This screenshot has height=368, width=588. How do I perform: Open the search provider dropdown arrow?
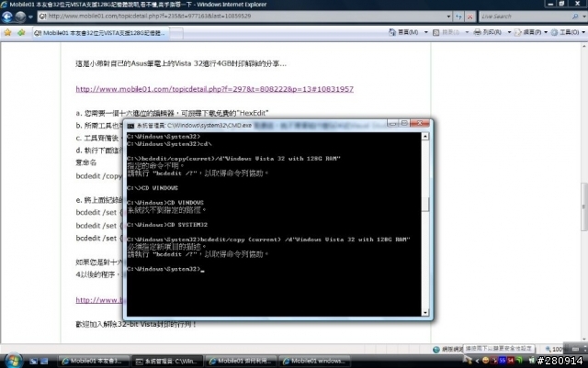584,17
